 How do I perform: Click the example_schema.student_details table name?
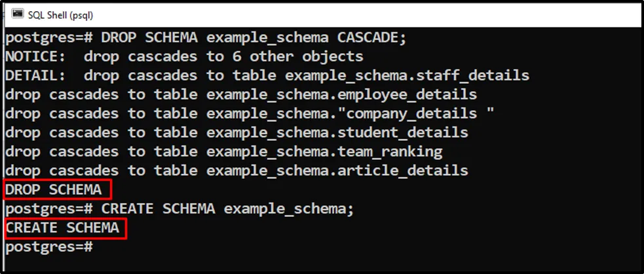coord(337,132)
